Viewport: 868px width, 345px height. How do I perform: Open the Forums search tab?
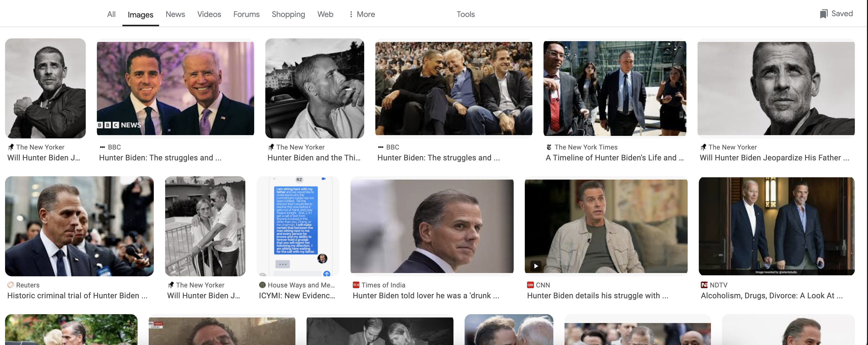[x=246, y=14]
